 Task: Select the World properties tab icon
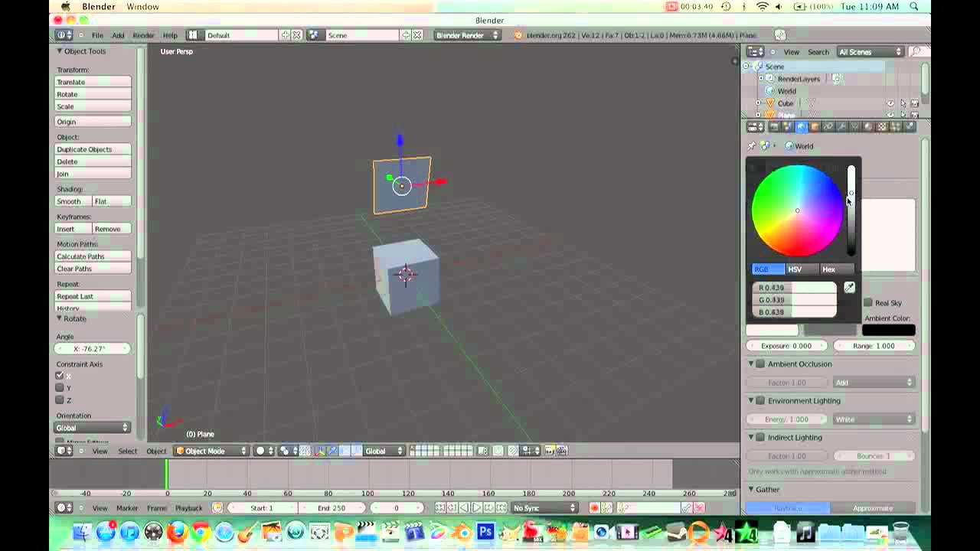[802, 127]
